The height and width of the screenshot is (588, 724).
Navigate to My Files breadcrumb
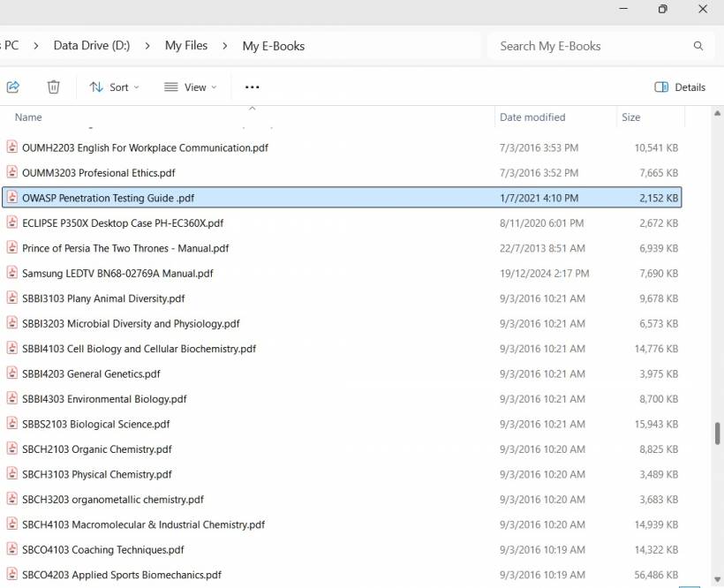(186, 46)
